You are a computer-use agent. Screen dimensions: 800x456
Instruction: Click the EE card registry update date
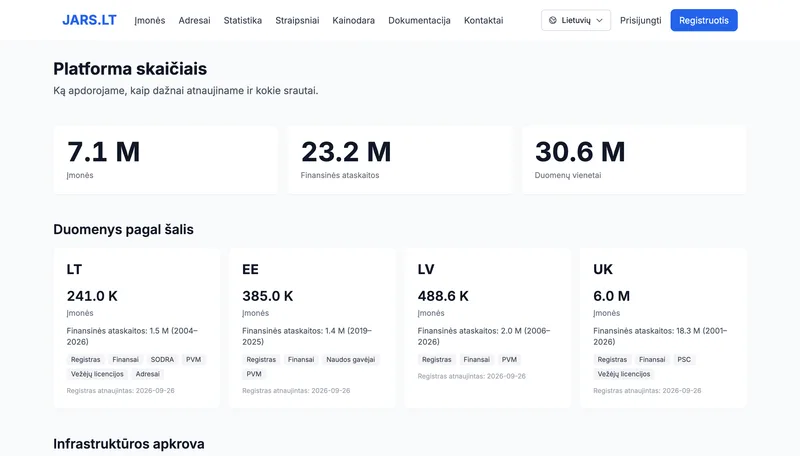296,391
